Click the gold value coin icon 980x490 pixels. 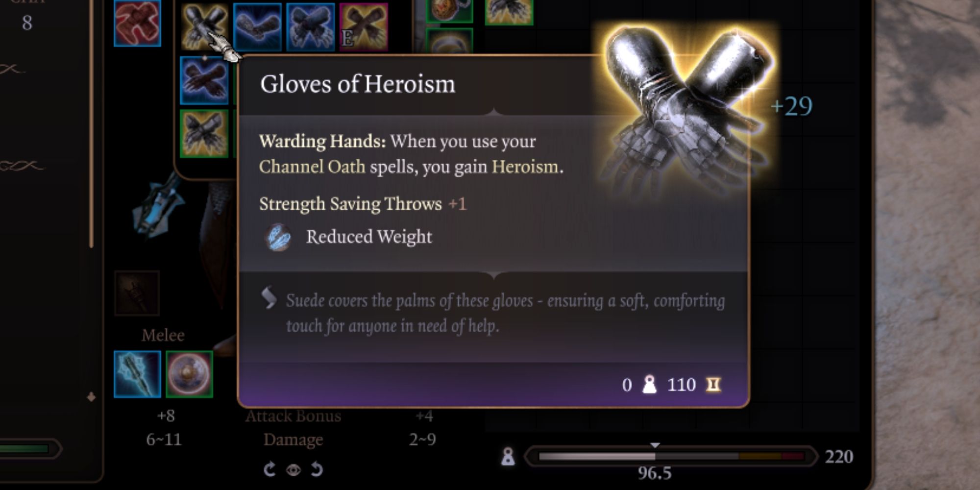click(x=713, y=385)
